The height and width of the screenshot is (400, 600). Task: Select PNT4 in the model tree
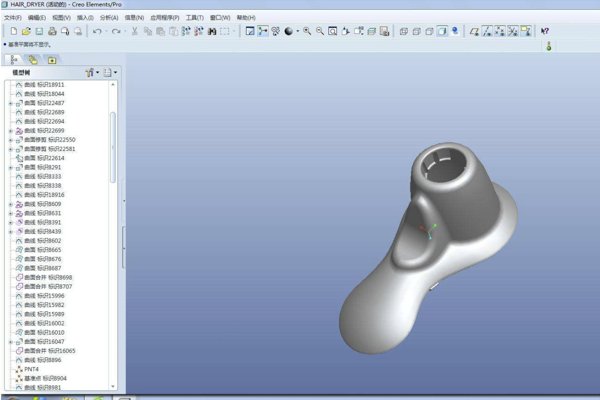coord(31,369)
